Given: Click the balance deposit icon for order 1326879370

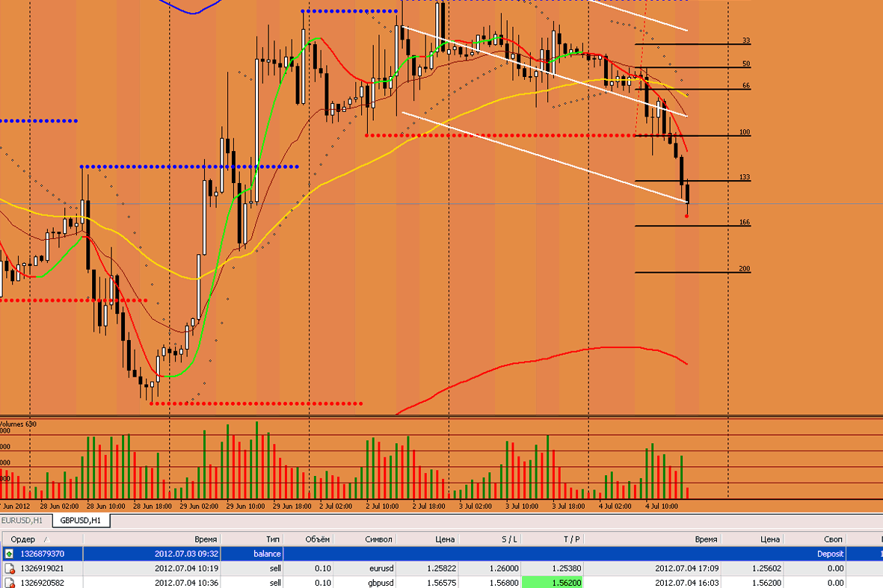Looking at the screenshot, I should pos(9,554).
